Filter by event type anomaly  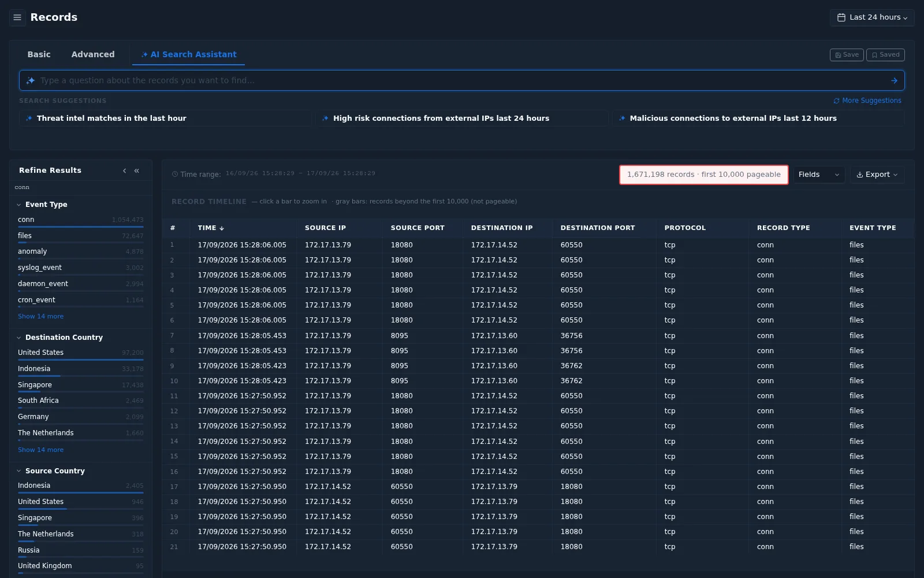coord(80,252)
